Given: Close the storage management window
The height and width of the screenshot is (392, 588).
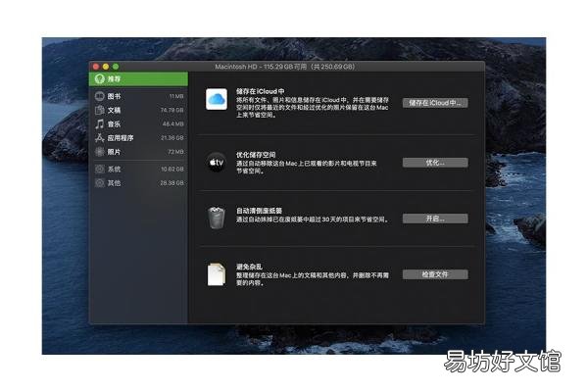Looking at the screenshot, I should click(x=96, y=67).
